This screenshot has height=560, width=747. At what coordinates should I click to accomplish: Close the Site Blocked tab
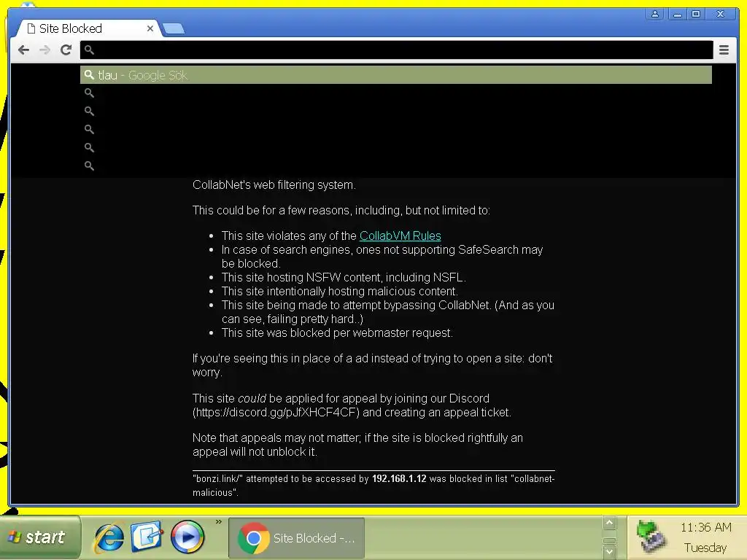tap(150, 28)
